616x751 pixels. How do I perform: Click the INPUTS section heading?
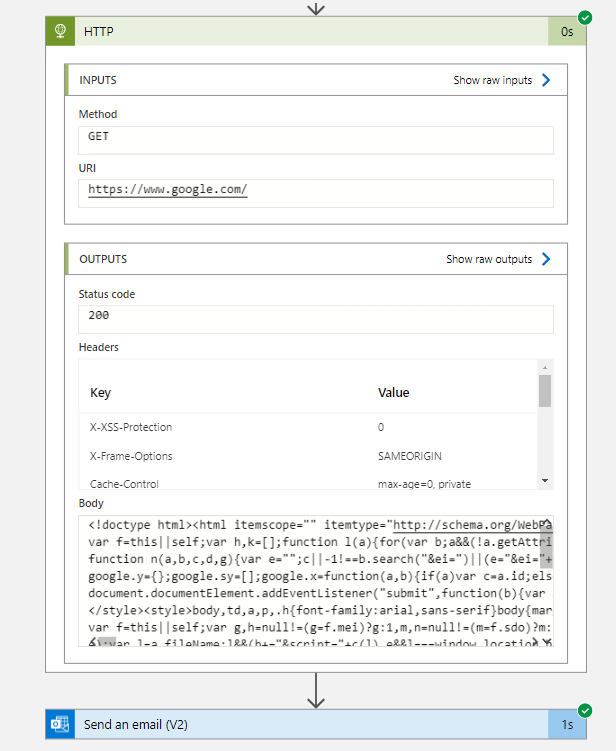click(x=98, y=80)
